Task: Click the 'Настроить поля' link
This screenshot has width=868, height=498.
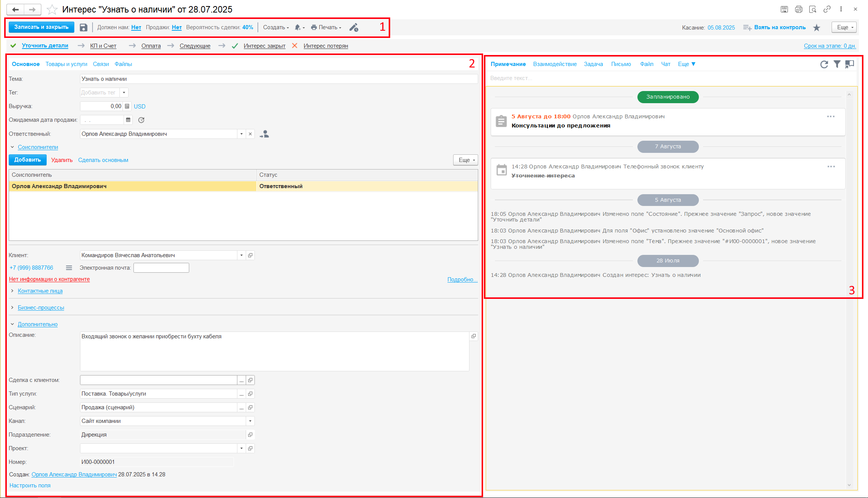Action: point(30,485)
